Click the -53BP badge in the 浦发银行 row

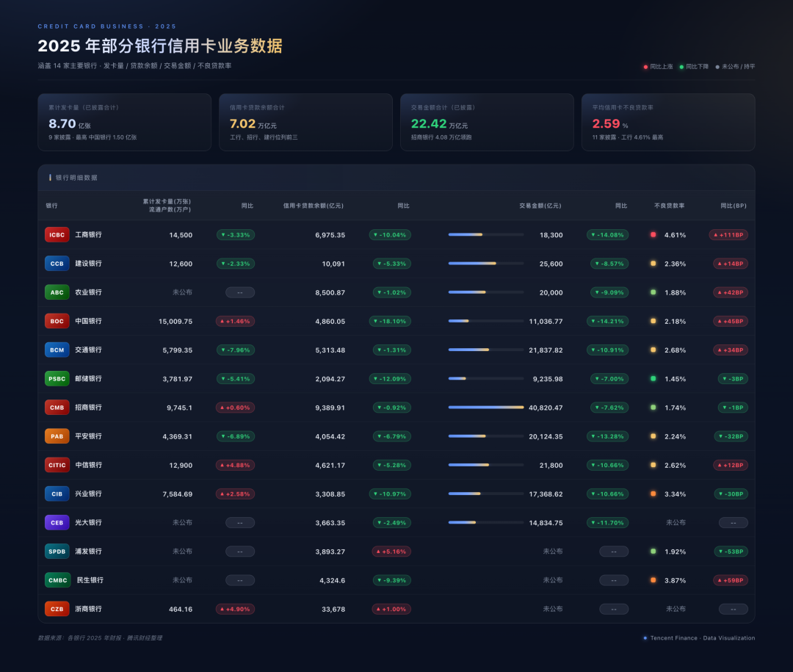[731, 552]
